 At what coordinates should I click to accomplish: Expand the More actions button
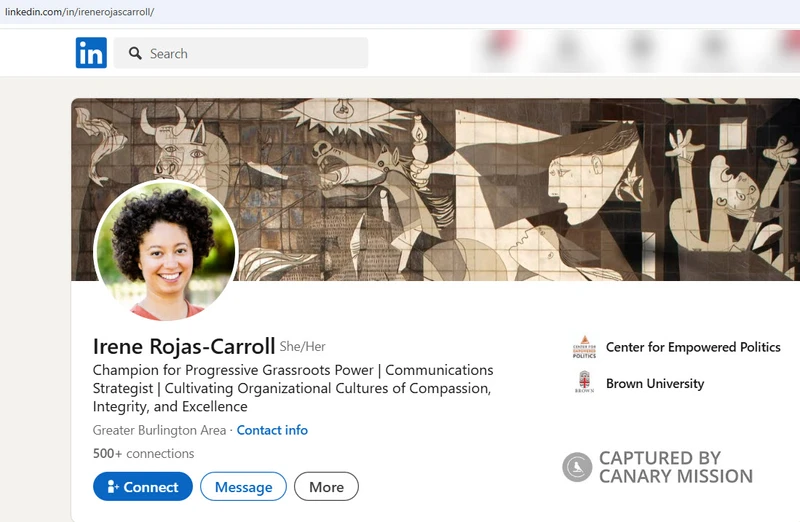pos(326,487)
